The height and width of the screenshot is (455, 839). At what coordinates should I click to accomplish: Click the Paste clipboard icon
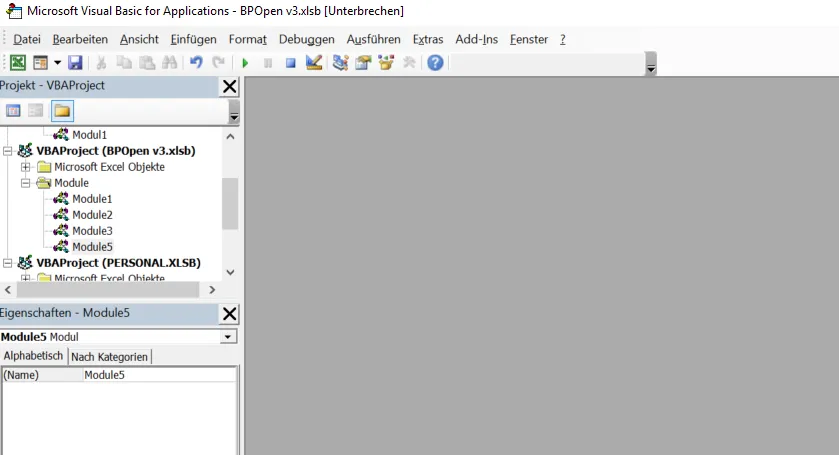(x=147, y=63)
